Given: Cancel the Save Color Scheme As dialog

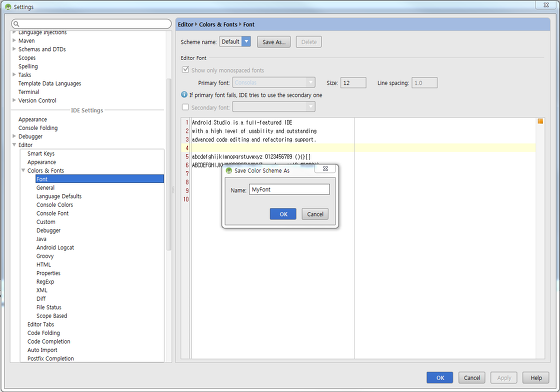Looking at the screenshot, I should click(x=315, y=214).
